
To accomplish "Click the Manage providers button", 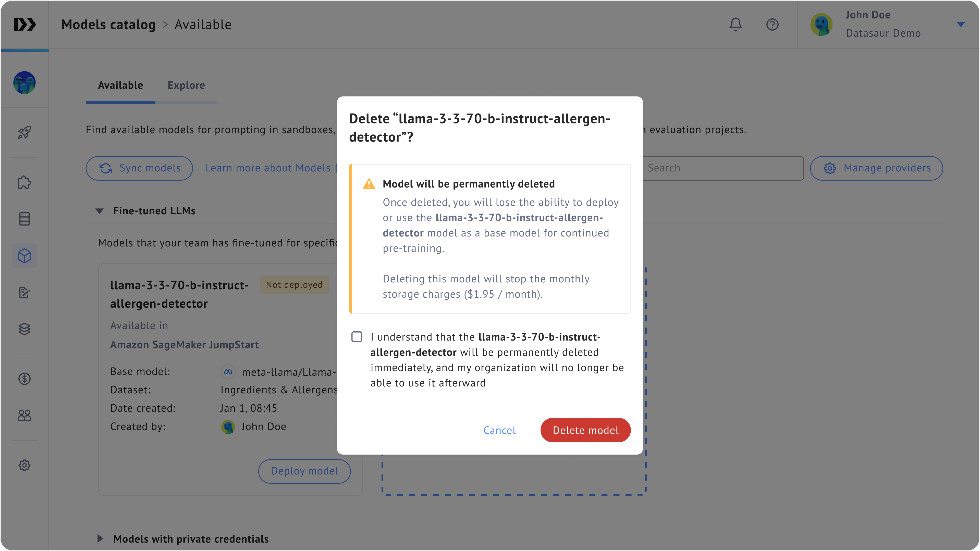I will pos(876,168).
